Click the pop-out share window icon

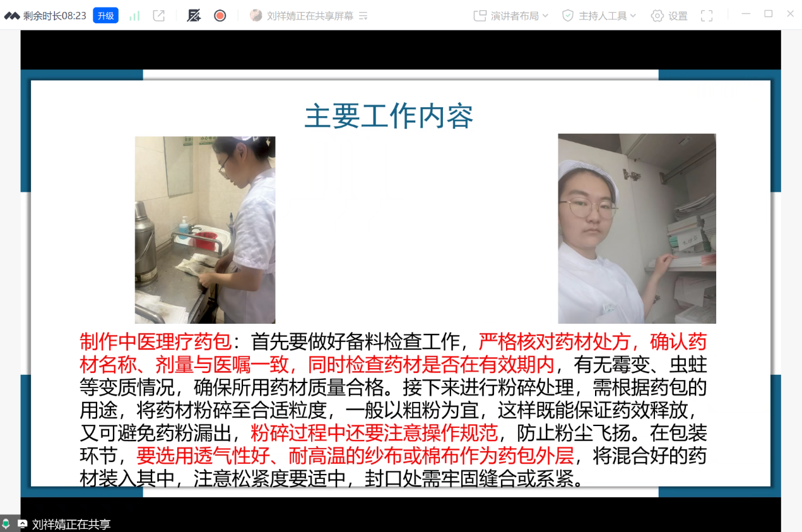[x=159, y=16]
